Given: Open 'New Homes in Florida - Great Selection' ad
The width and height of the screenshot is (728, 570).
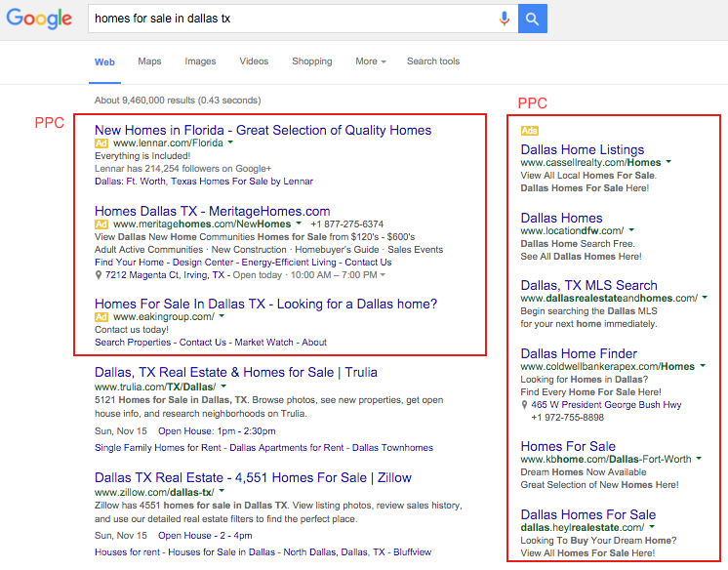Looking at the screenshot, I should pos(263,130).
